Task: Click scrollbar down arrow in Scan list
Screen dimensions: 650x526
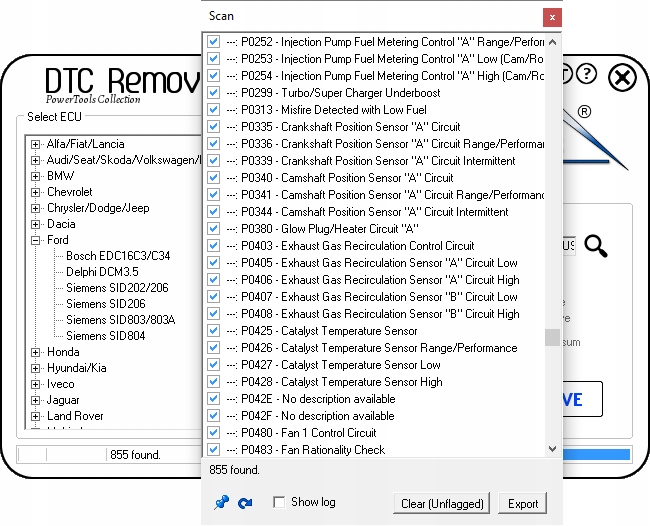Action: 553,449
